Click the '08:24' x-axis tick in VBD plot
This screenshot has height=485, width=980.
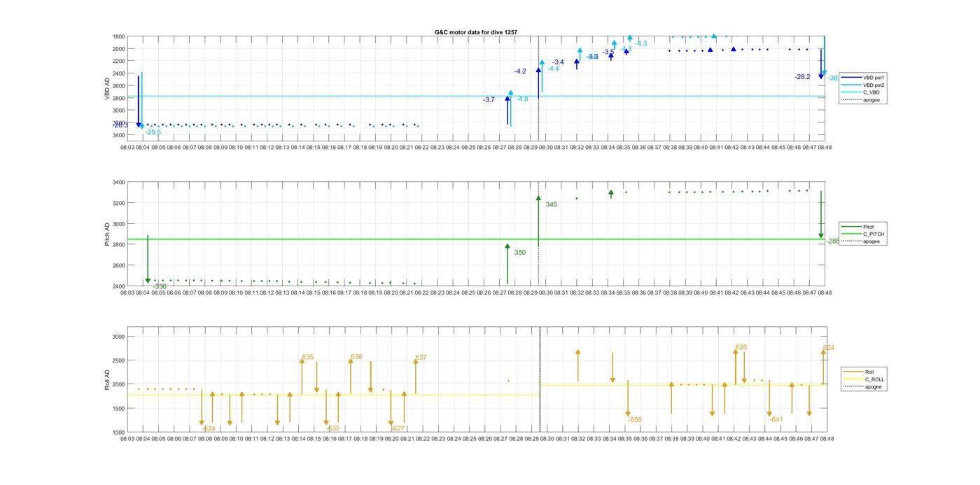pyautogui.click(x=453, y=148)
